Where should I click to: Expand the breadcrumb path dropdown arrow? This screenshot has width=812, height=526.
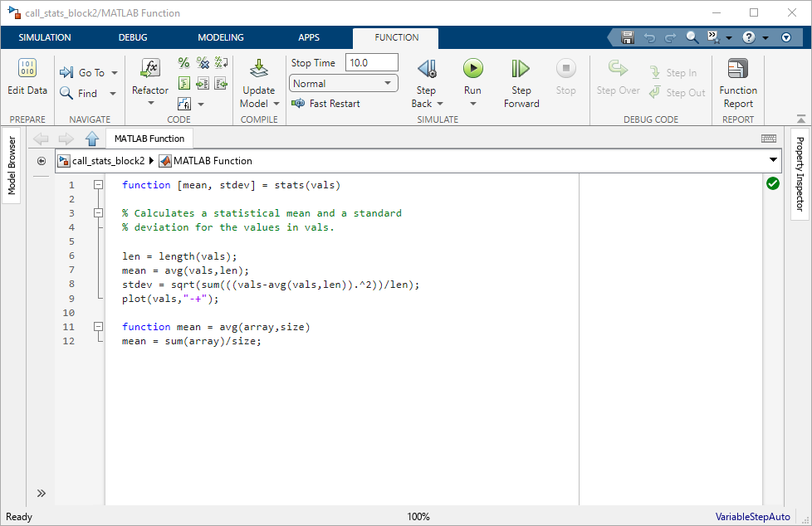pyautogui.click(x=773, y=160)
